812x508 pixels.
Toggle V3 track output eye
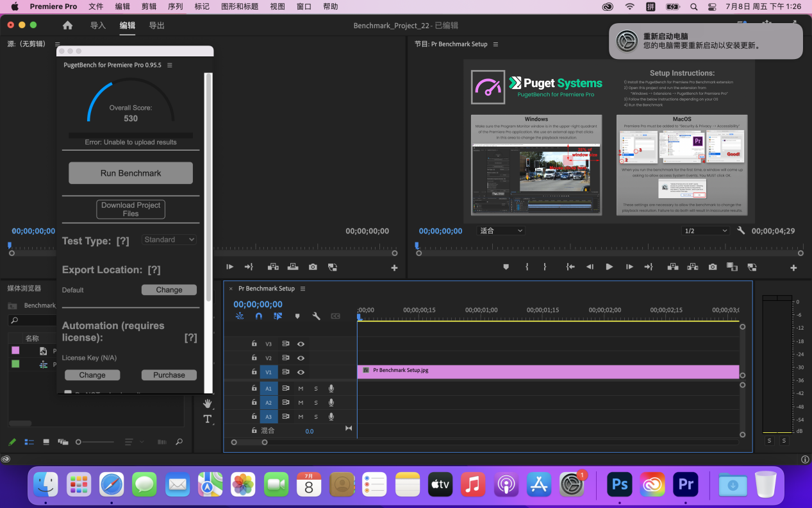(x=301, y=344)
